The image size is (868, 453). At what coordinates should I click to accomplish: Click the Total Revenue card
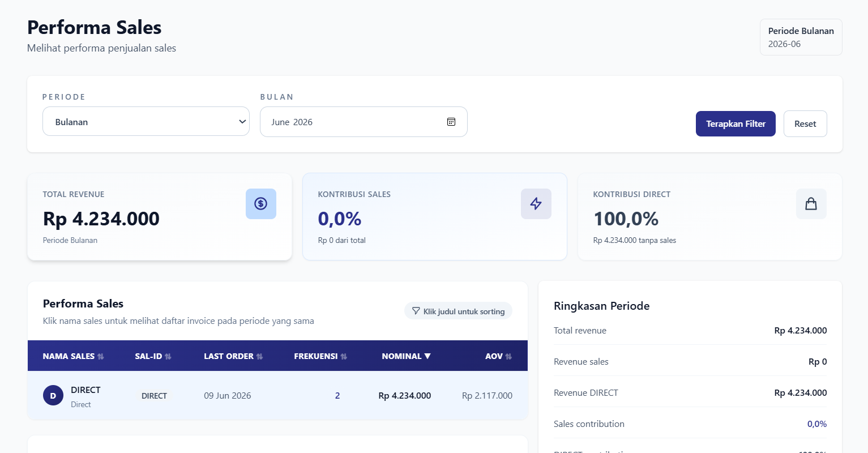click(160, 217)
